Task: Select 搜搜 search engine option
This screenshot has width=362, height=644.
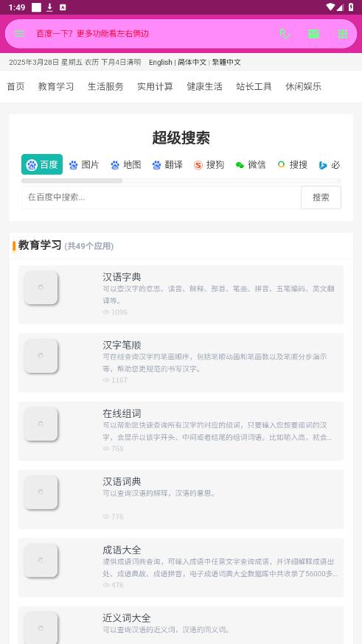Action: point(292,165)
